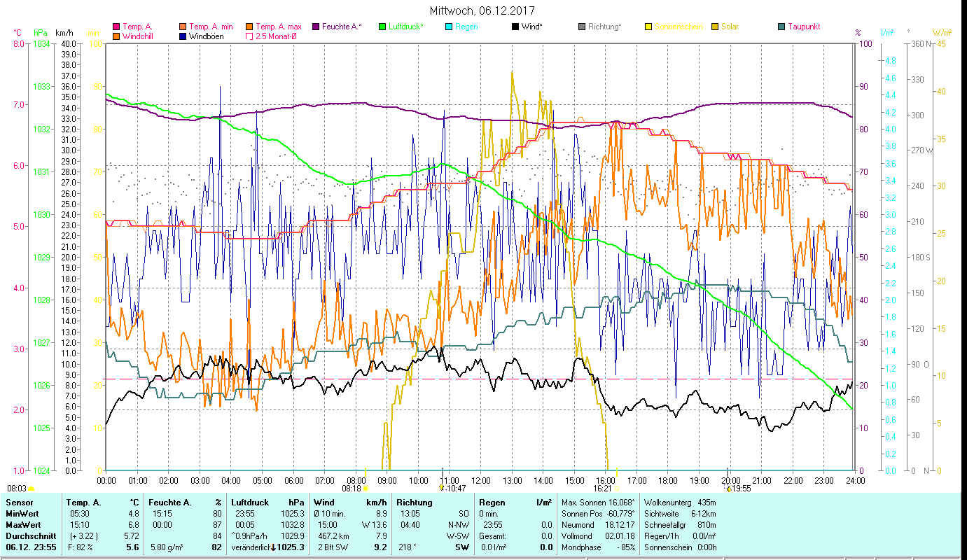The width and height of the screenshot is (967, 560).
Task: Click the yellow sun icon beside 08:03
Action: coord(32,489)
